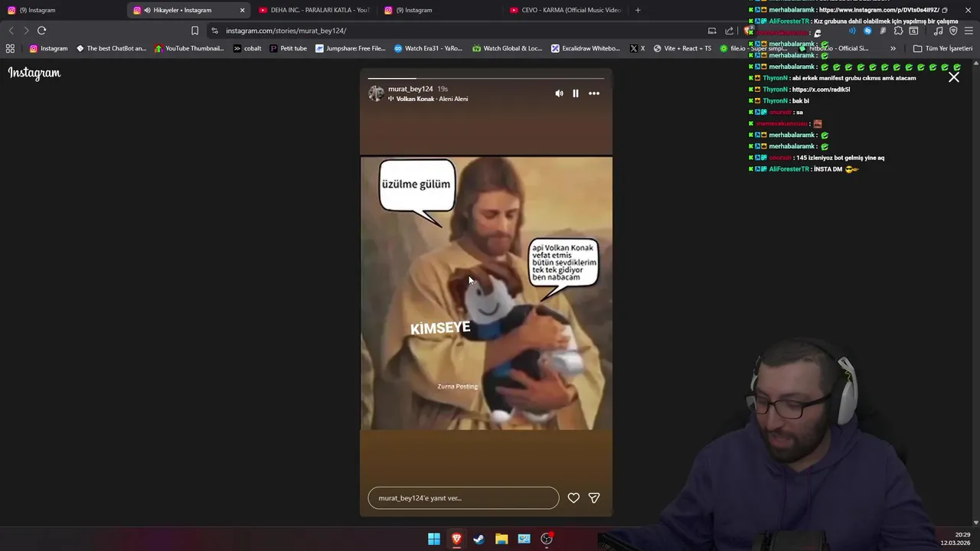Mute the story audio speaker icon
This screenshot has height=551, width=980.
coord(559,93)
